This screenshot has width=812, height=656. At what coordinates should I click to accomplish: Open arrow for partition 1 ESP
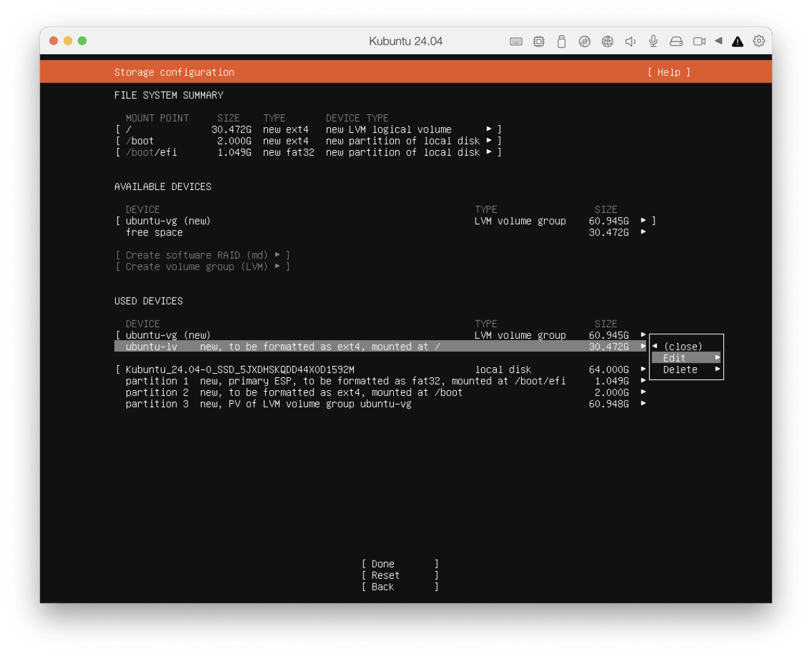(x=644, y=381)
